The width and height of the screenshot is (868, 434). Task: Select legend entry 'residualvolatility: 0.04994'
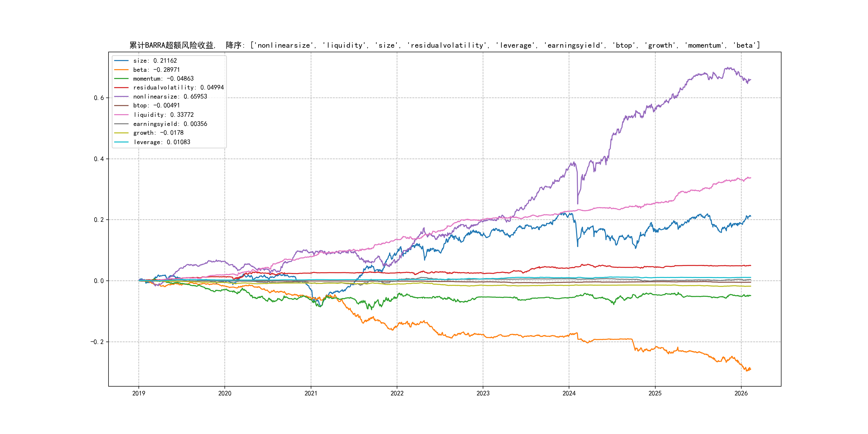[178, 88]
